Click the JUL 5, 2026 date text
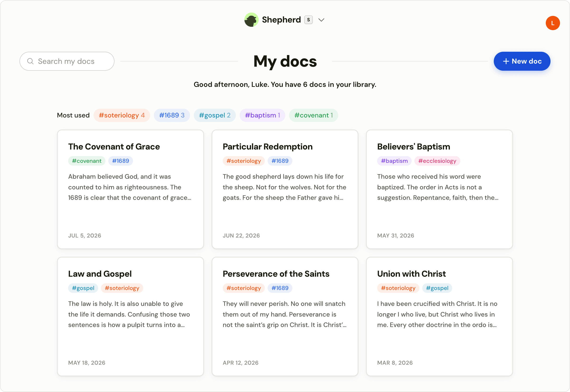The image size is (570, 392). pos(85,236)
